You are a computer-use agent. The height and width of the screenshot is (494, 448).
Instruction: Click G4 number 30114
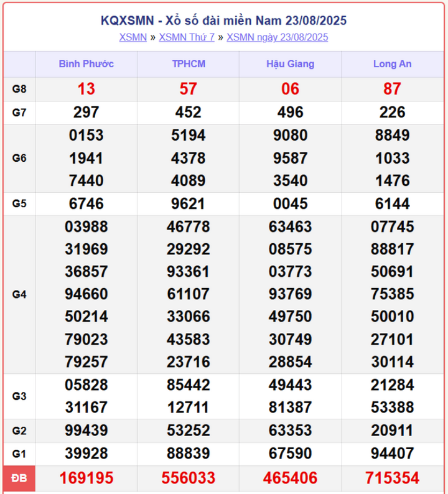click(x=392, y=361)
